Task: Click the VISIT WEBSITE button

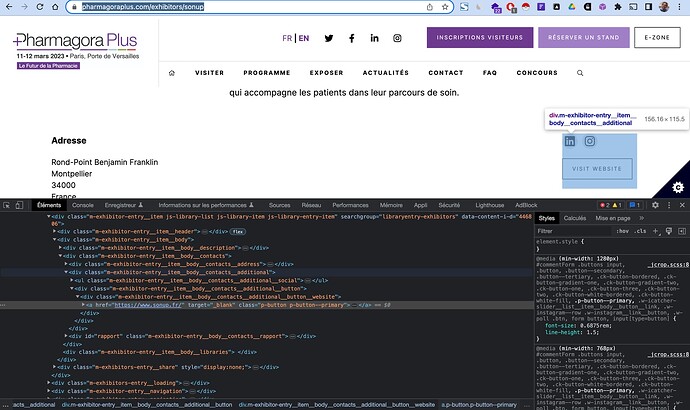Action: pyautogui.click(x=597, y=168)
